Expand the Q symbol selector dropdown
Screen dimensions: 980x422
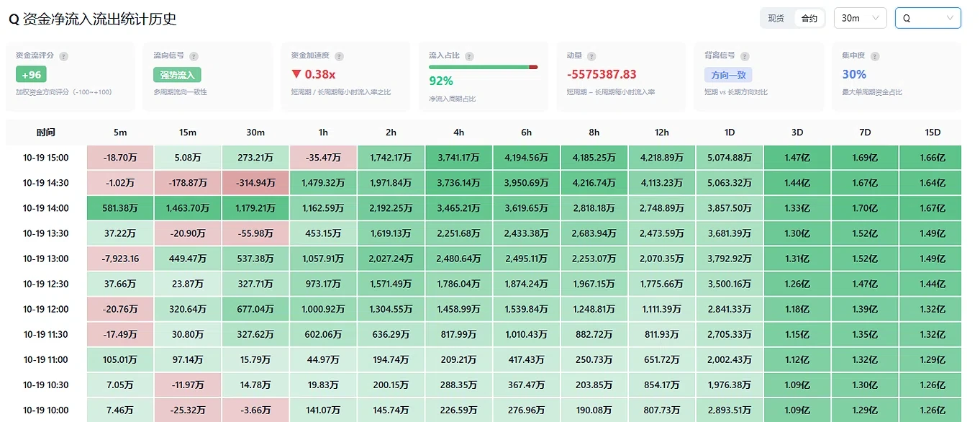[927, 18]
